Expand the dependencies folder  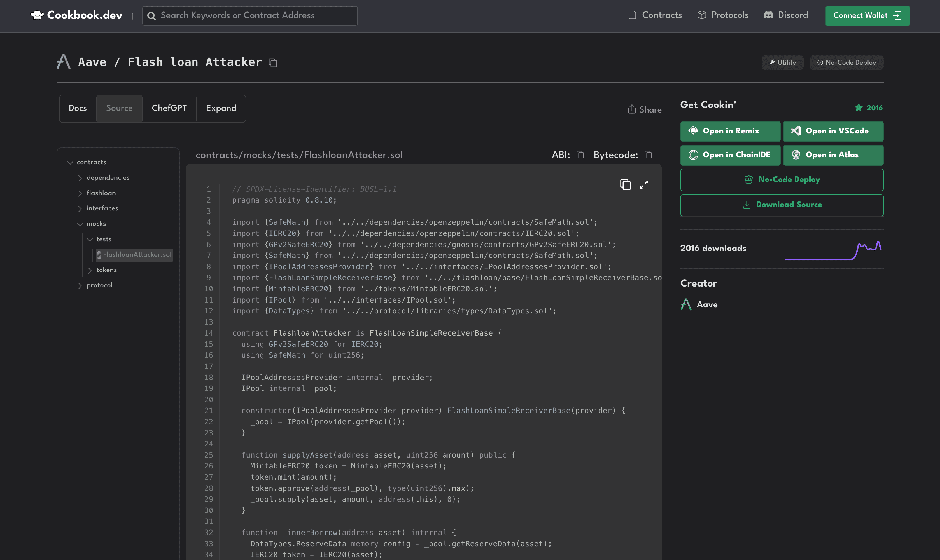coord(80,178)
